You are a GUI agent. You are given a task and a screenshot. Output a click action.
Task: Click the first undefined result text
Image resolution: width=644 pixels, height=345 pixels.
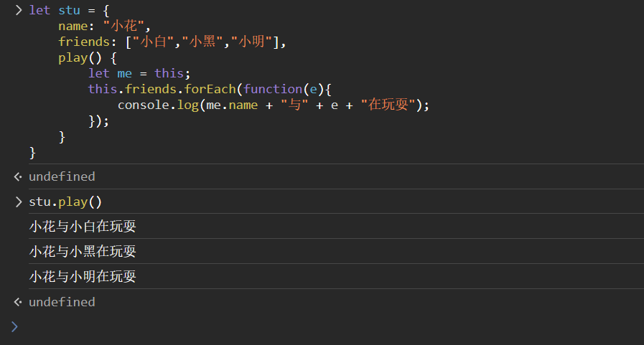[x=62, y=176]
